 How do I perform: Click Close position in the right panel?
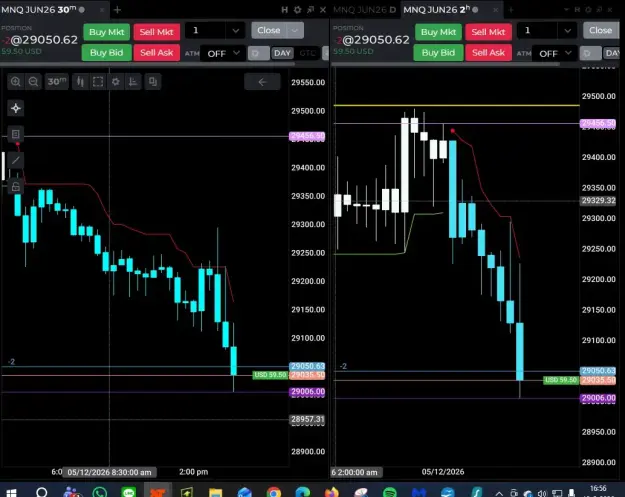point(601,30)
